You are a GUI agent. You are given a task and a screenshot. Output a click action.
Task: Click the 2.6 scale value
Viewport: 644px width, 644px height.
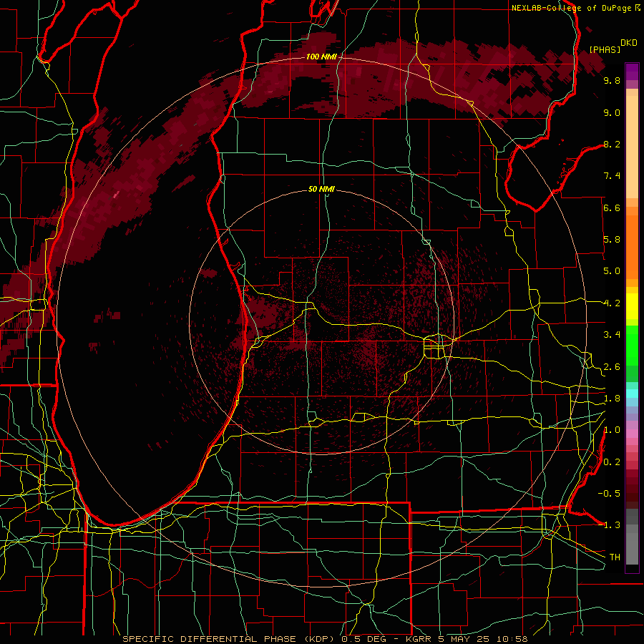[612, 367]
